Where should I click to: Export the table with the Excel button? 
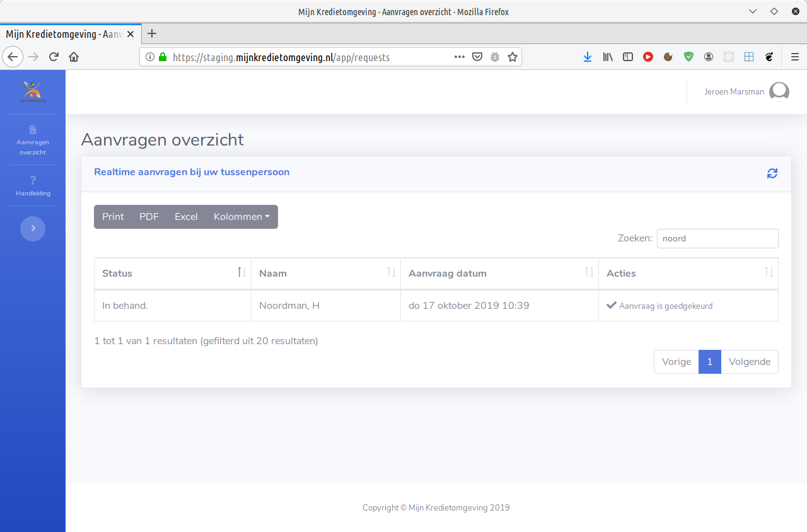(x=186, y=217)
